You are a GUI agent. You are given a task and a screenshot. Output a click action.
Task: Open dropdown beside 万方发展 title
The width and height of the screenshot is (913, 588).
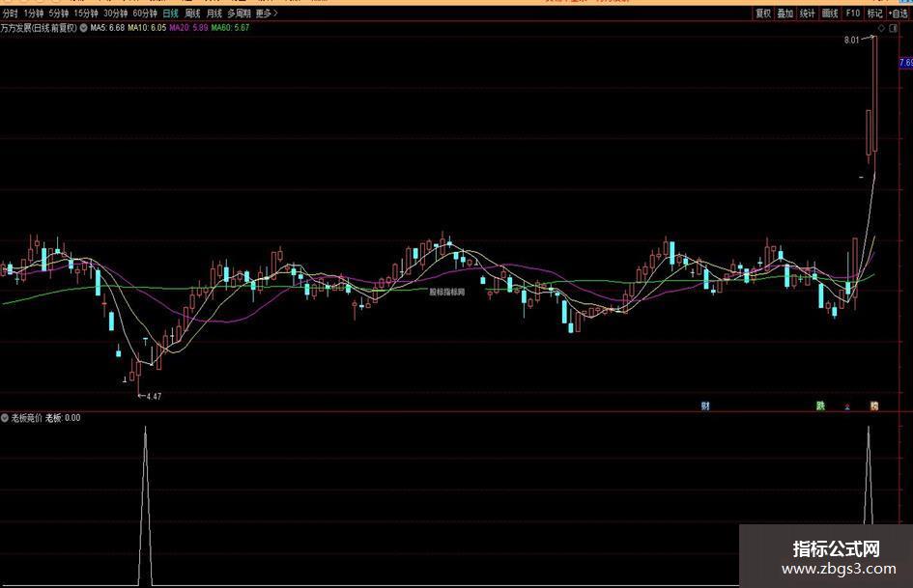84,27
